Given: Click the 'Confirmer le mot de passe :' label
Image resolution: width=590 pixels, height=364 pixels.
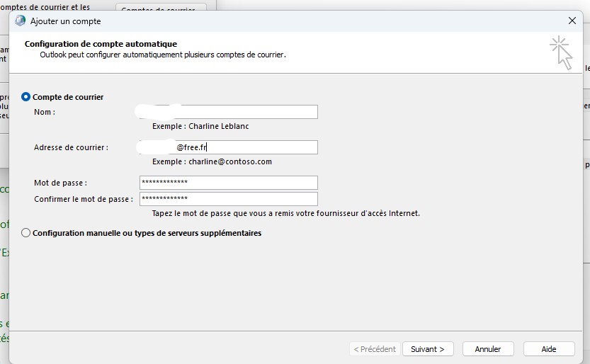Looking at the screenshot, I should pyautogui.click(x=84, y=199).
